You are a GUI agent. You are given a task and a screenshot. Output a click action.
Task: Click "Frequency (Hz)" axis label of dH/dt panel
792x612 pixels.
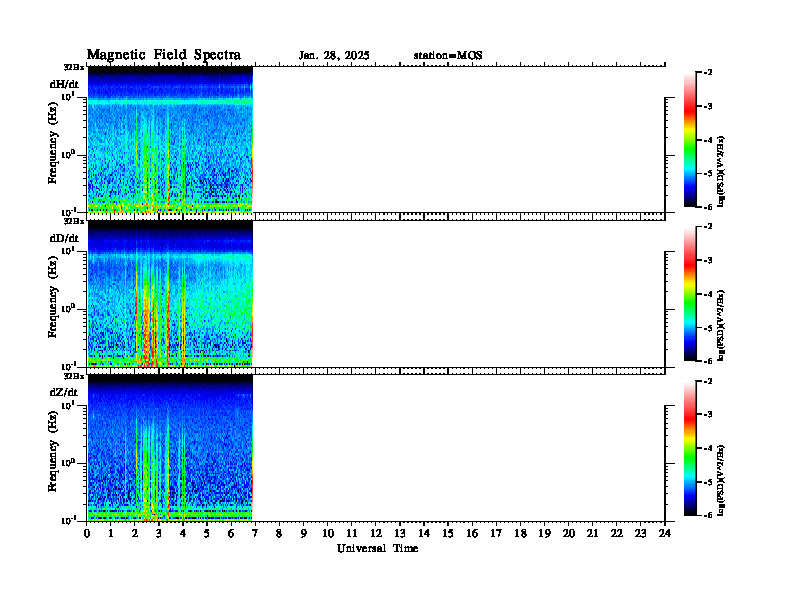tap(53, 143)
